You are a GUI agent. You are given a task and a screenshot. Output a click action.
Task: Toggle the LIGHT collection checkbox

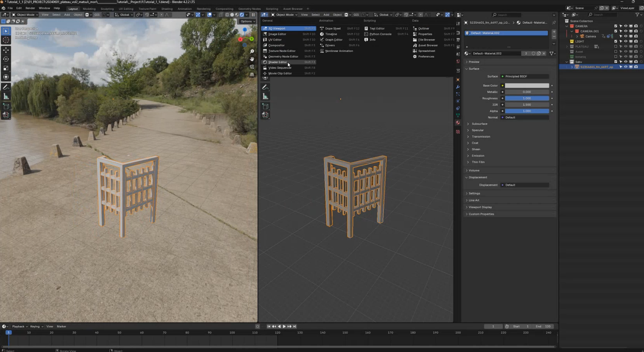(x=616, y=41)
